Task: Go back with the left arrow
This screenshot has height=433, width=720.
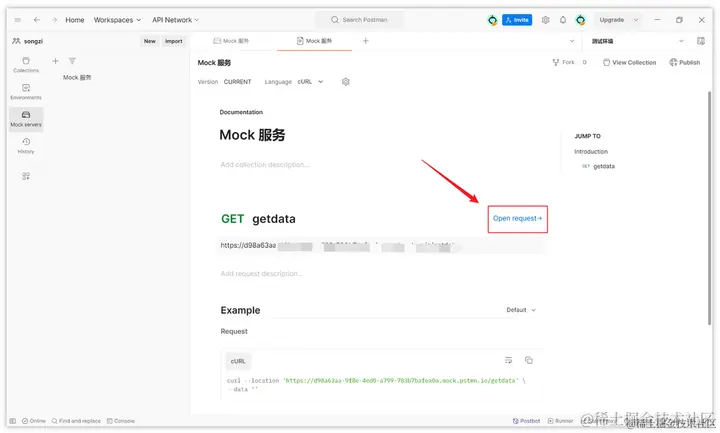Action: click(37, 20)
